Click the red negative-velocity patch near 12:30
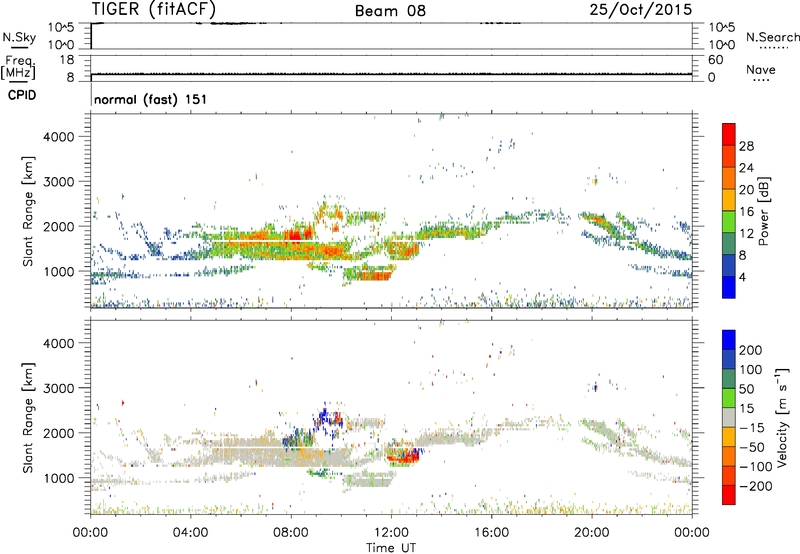 tap(404, 457)
